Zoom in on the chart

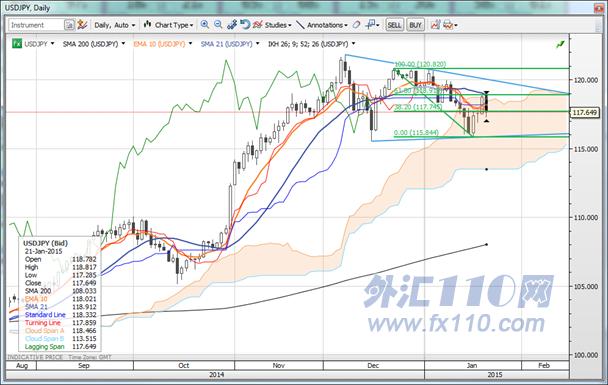[x=205, y=25]
